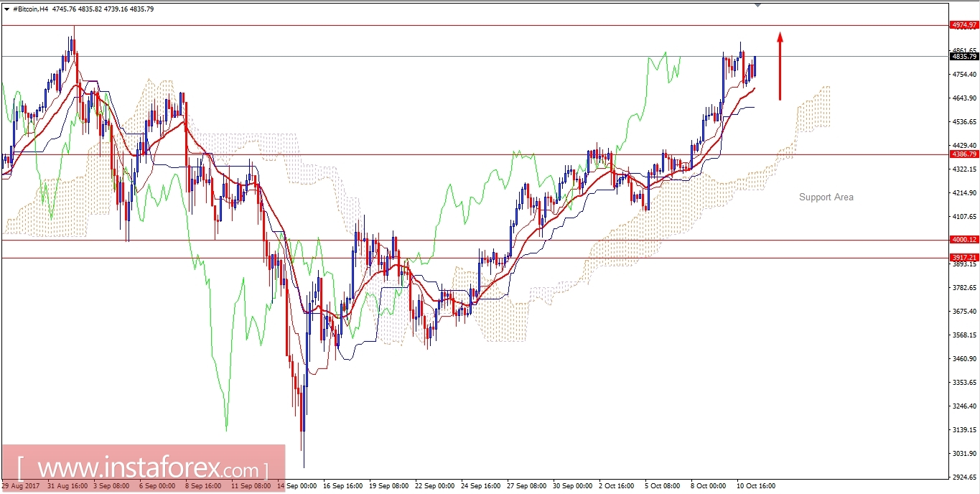The width and height of the screenshot is (980, 494).
Task: Click the 3246.40 value on price axis
Action: 963,406
